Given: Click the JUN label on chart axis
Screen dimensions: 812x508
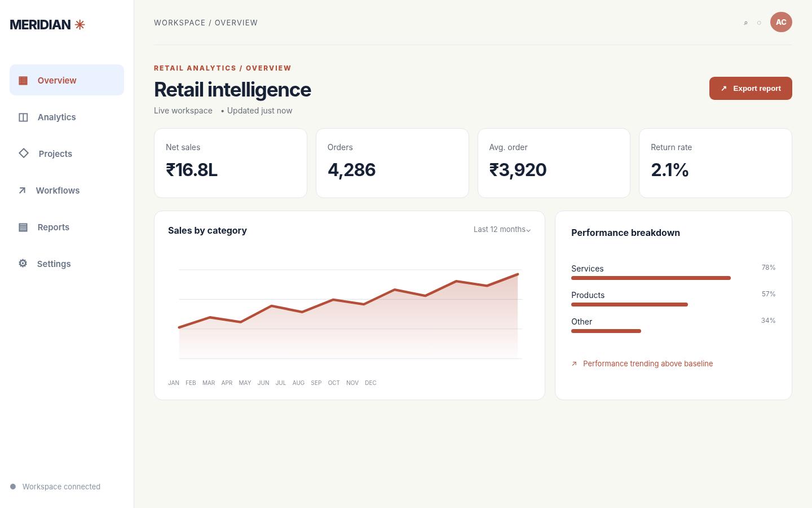Looking at the screenshot, I should pyautogui.click(x=263, y=383).
